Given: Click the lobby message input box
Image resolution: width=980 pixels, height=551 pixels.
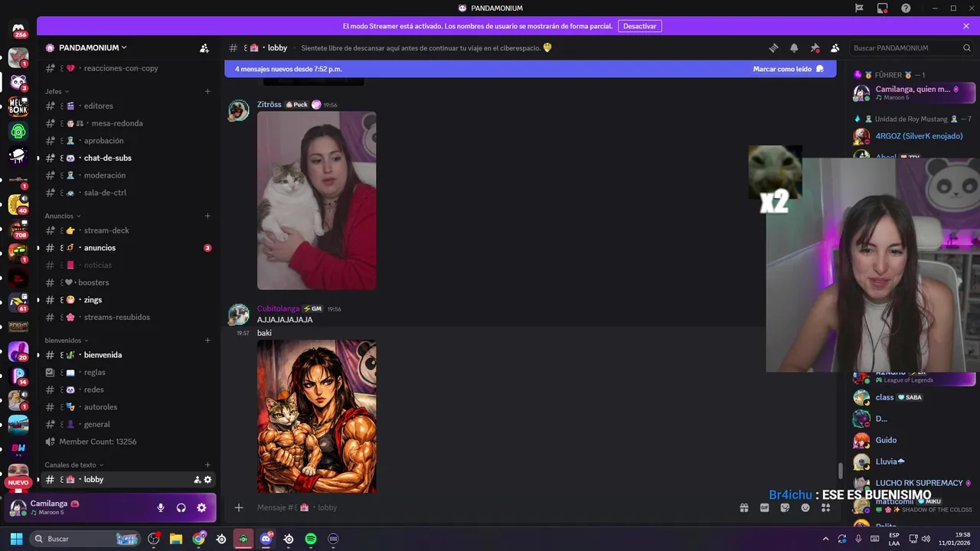Looking at the screenshot, I should click(490, 507).
